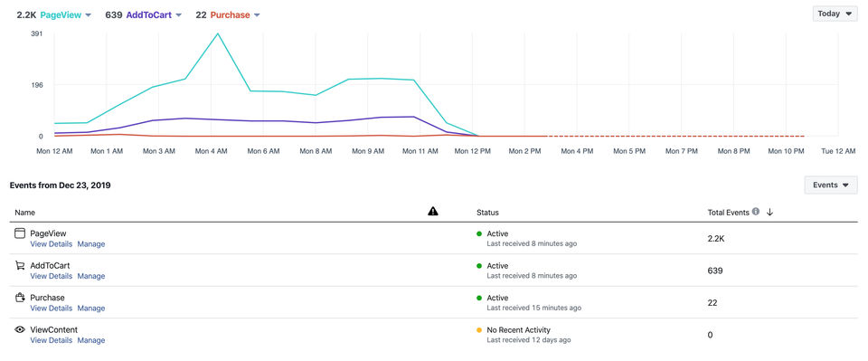Screen dimensions: 868x361
Task: Click the Mon 10 PM axis label
Action: [786, 151]
